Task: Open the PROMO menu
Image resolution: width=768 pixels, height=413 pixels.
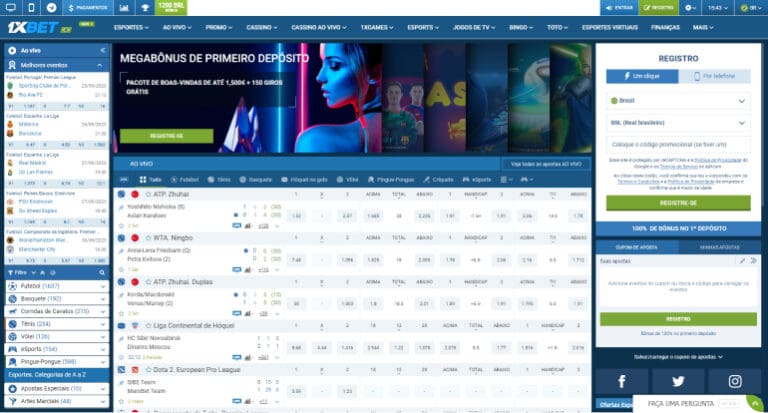Action: (x=219, y=27)
